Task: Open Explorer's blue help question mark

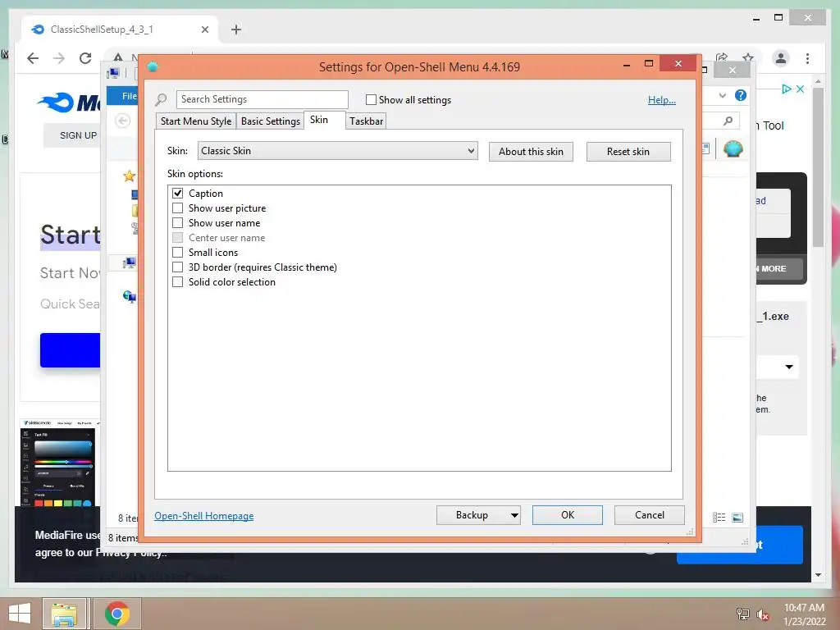Action: point(741,95)
